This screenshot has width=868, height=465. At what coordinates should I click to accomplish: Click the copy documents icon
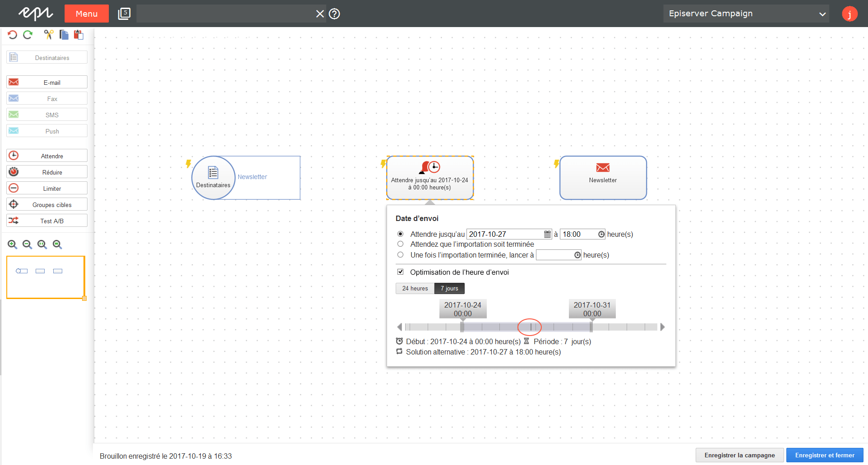click(x=64, y=35)
